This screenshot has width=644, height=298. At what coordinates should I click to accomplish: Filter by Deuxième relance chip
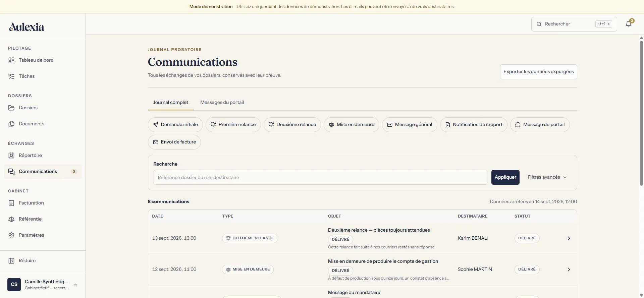pos(292,125)
